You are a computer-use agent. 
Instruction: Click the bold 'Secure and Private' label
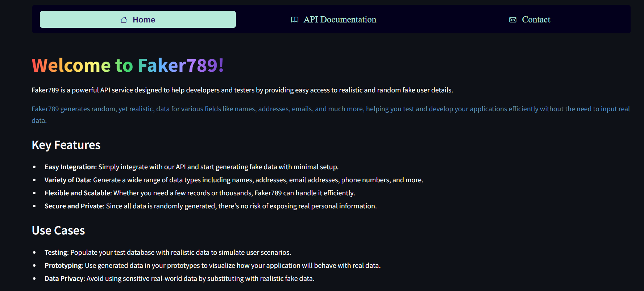pos(74,206)
